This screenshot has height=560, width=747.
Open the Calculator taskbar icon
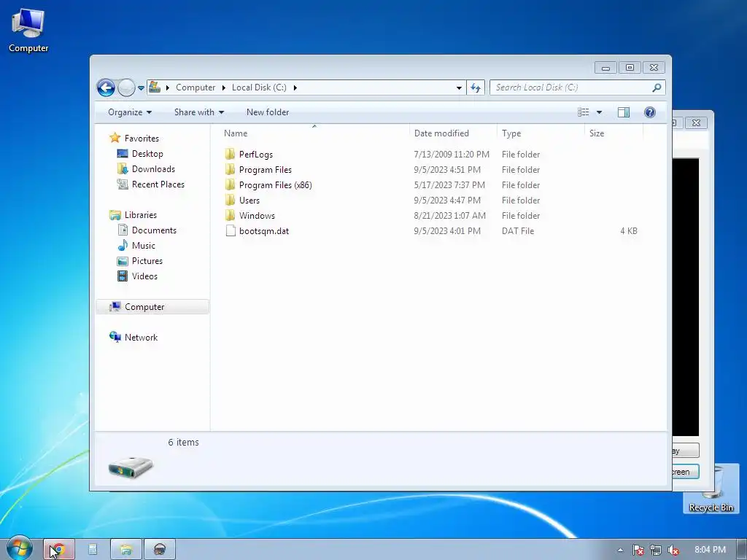point(93,550)
